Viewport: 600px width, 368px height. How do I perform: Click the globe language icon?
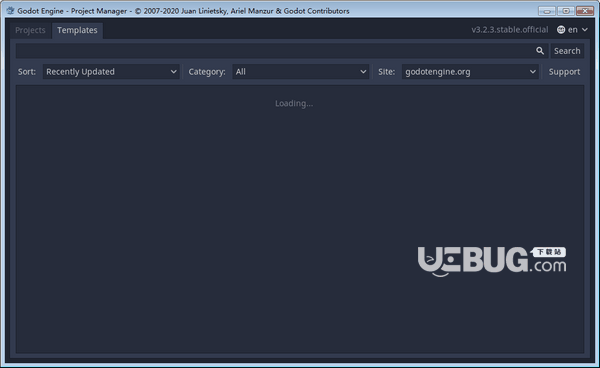(561, 30)
